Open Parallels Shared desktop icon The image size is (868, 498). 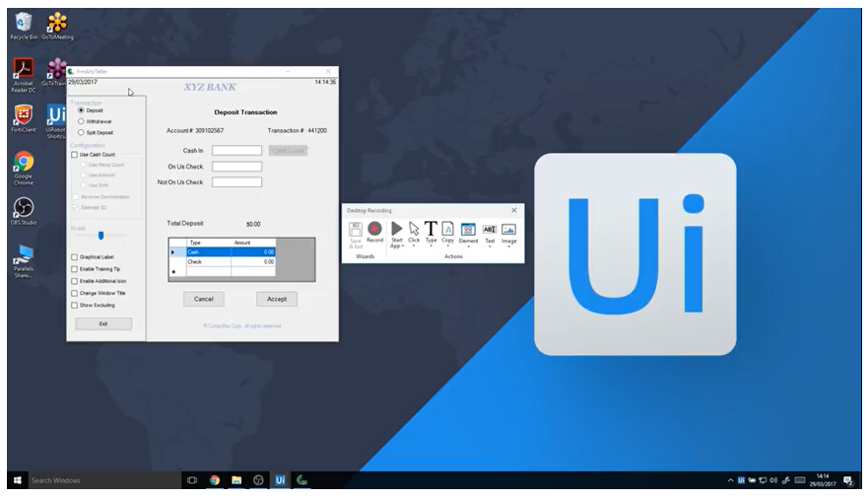pos(24,261)
